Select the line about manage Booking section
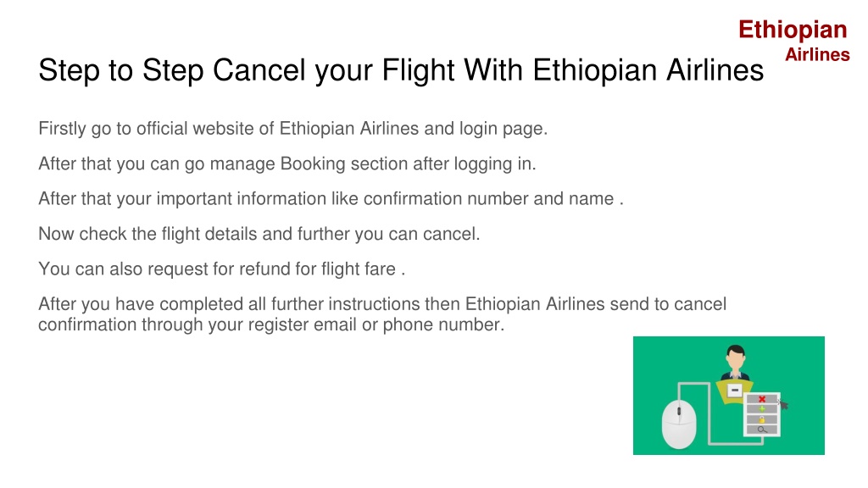The width and height of the screenshot is (868, 488). coord(287,164)
